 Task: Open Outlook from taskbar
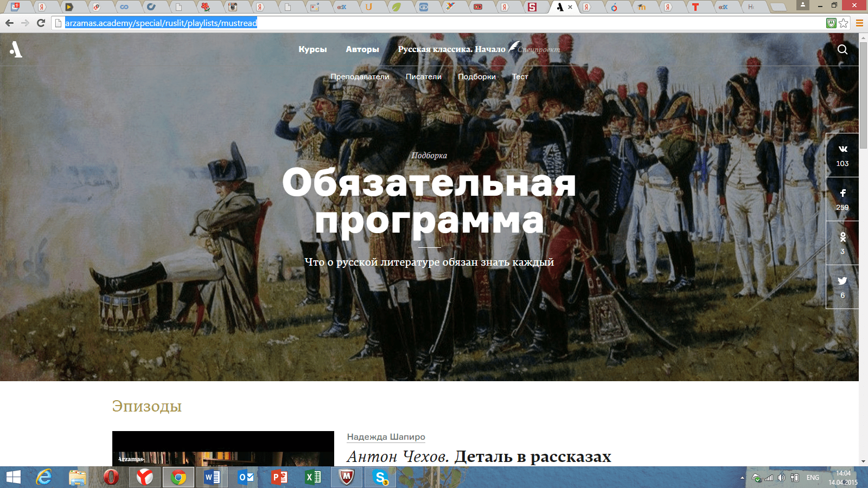[246, 477]
